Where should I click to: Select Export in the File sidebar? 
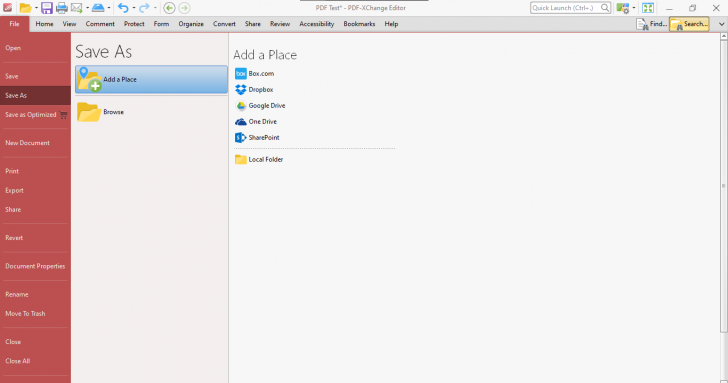pos(35,190)
